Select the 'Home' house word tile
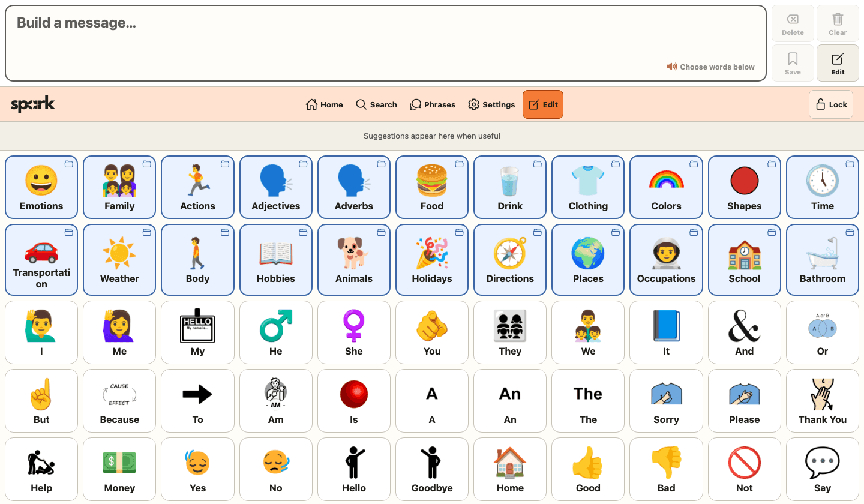Image resolution: width=864 pixels, height=504 pixels. pos(510,469)
